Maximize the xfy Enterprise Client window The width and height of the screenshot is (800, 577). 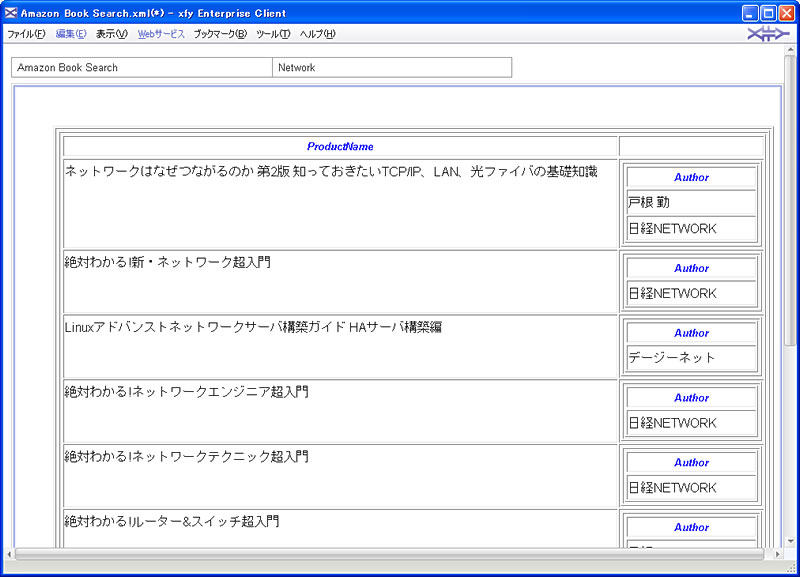[x=768, y=13]
